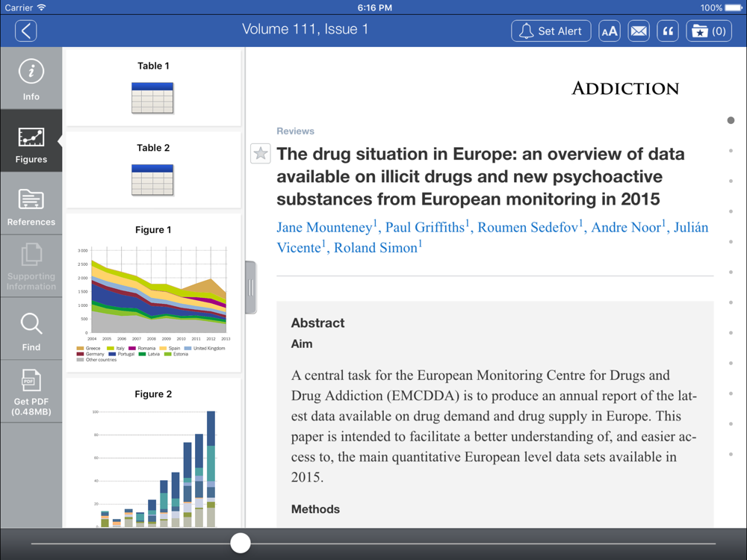
Task: Open author Jane Mounteney link
Action: tap(327, 227)
